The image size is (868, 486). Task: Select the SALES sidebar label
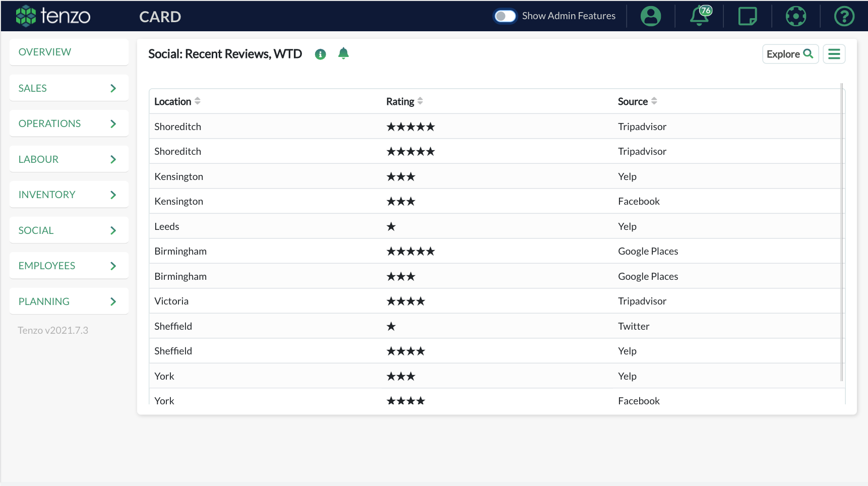click(33, 88)
